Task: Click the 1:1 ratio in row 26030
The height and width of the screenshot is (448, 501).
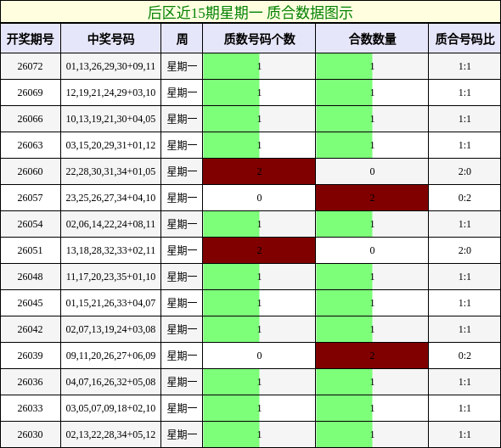Action: click(464, 434)
